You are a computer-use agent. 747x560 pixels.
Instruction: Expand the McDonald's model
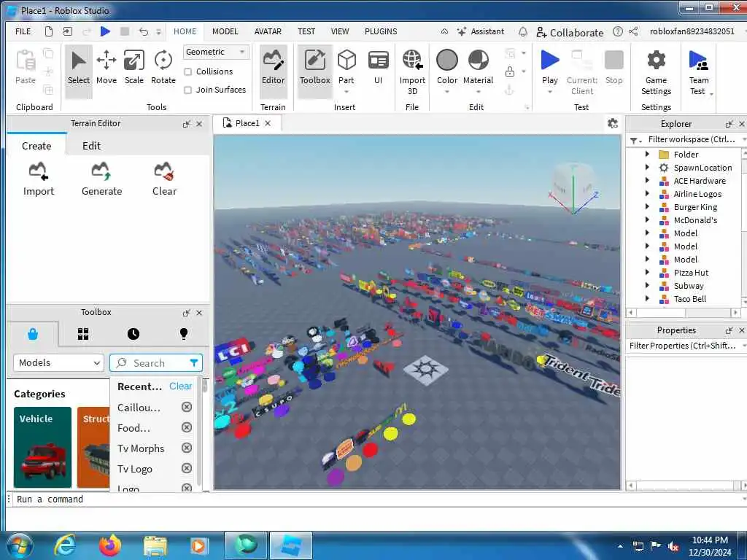[x=647, y=220]
